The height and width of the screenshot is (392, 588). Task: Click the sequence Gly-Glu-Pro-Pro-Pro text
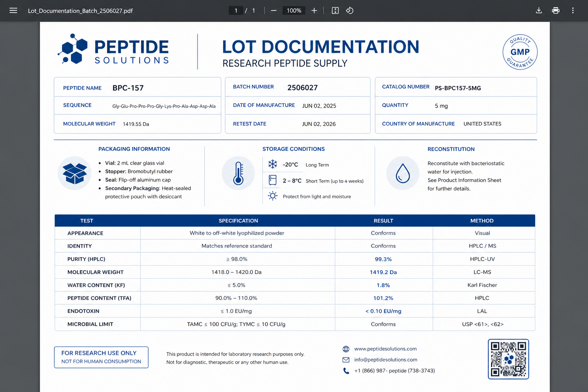click(164, 106)
